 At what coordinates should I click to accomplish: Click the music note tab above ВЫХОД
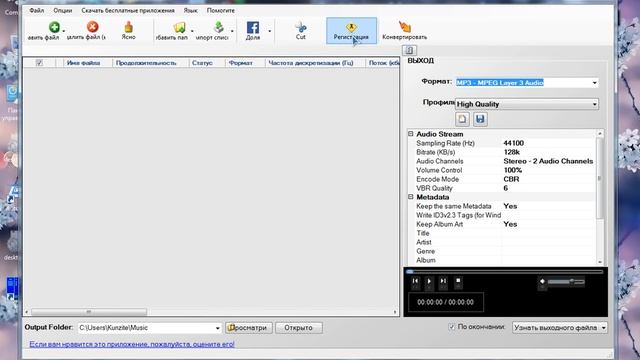point(409,50)
